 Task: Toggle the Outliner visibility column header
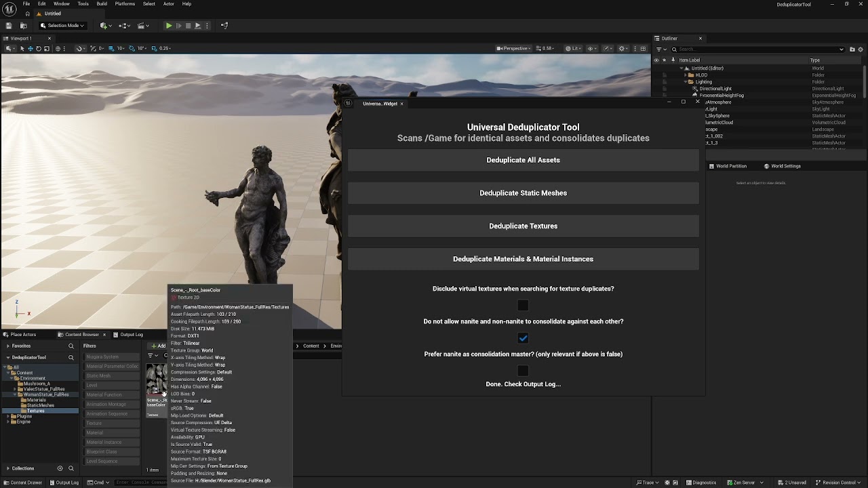coord(656,60)
